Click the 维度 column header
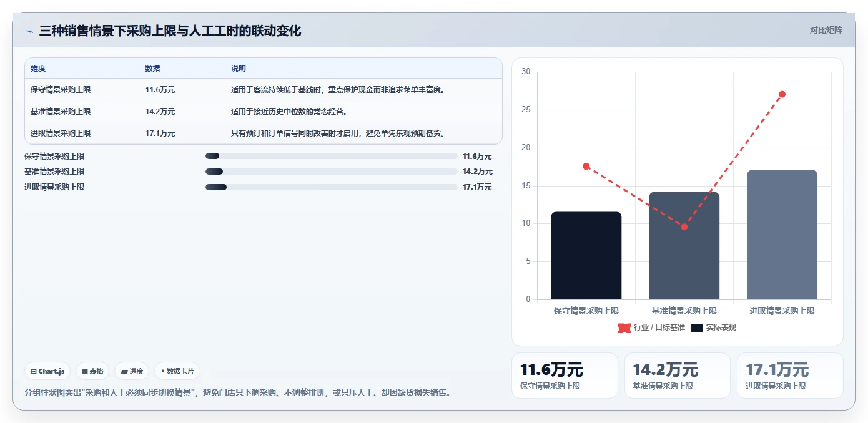 pyautogui.click(x=38, y=68)
